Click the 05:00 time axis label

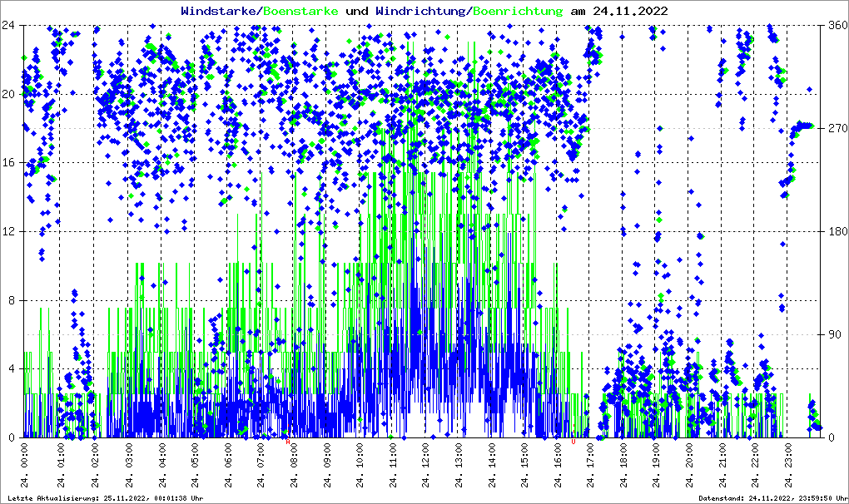pyautogui.click(x=195, y=465)
